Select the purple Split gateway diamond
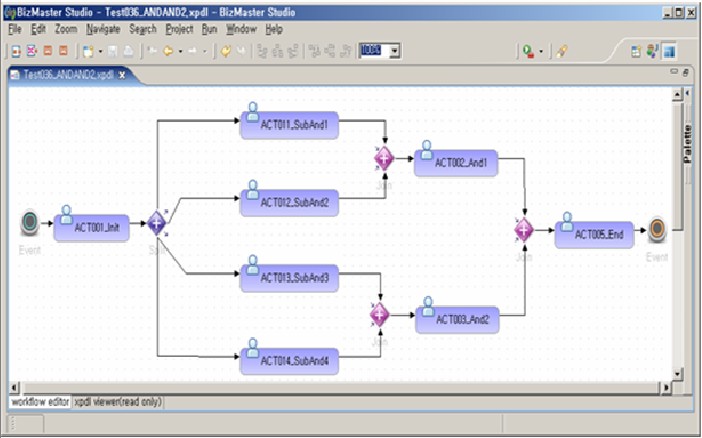 [157, 223]
